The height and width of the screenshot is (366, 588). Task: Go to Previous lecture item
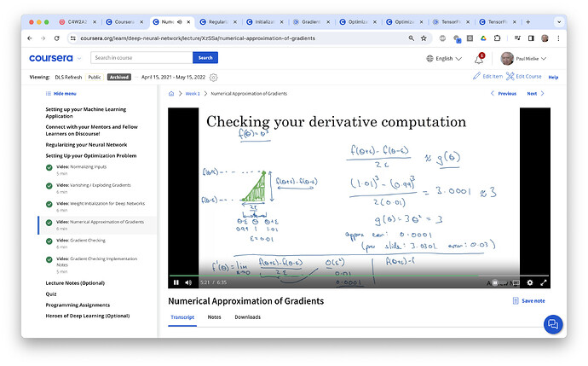pos(504,94)
